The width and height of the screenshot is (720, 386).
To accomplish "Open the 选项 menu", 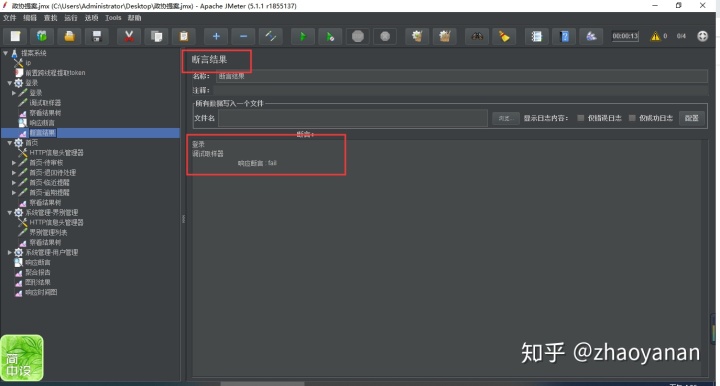I will click(x=91, y=18).
